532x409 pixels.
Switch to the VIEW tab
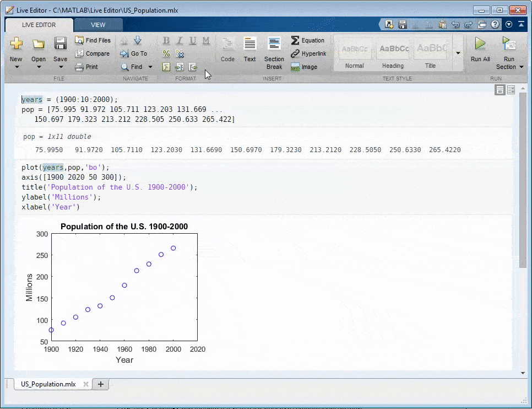(x=98, y=25)
